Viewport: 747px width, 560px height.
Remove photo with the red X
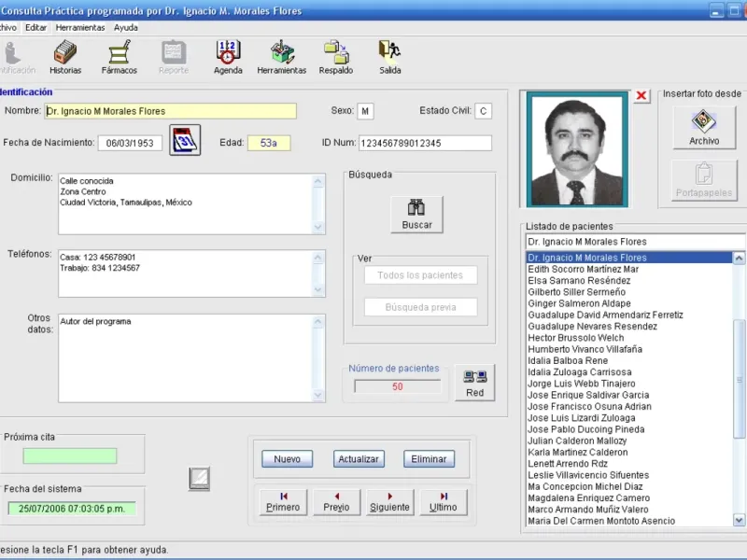point(641,97)
